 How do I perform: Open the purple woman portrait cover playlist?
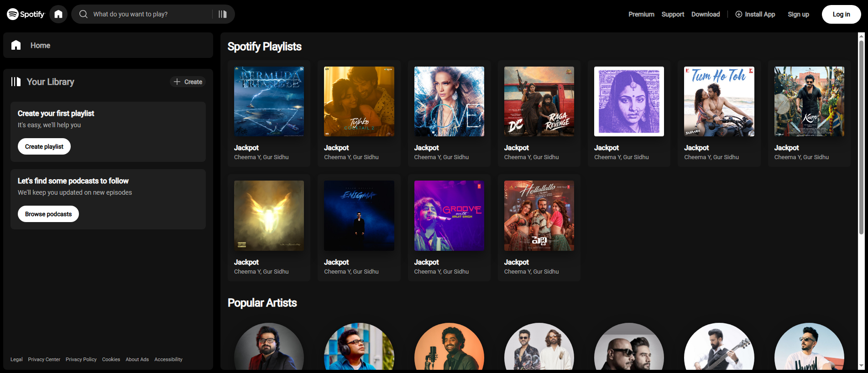629,101
